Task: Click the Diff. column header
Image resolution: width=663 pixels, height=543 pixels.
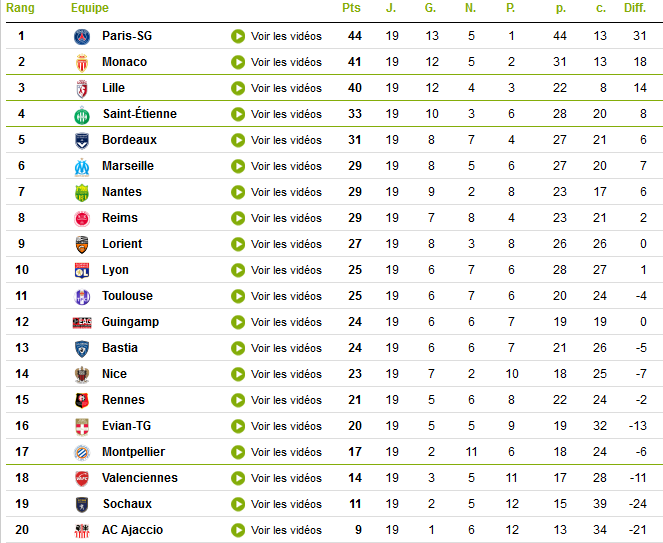Action: click(x=635, y=8)
